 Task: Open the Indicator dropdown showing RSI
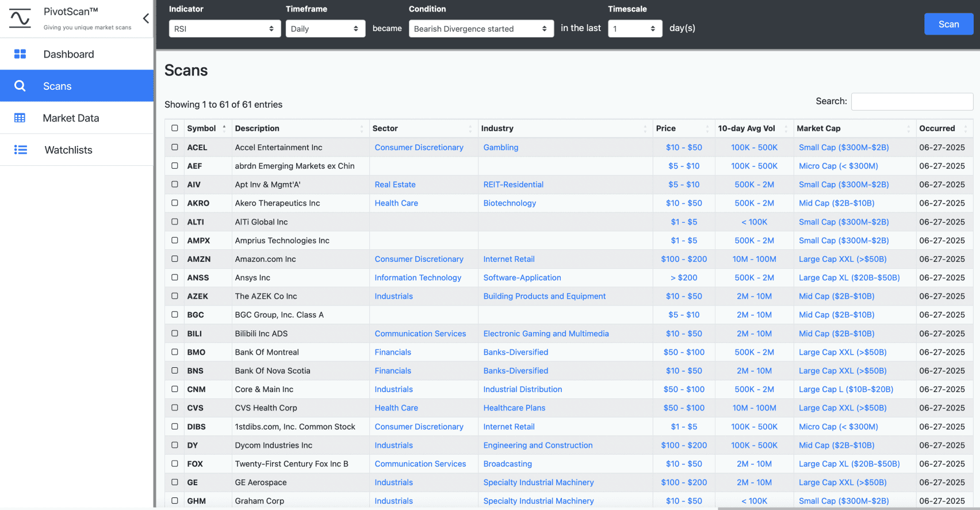(225, 29)
